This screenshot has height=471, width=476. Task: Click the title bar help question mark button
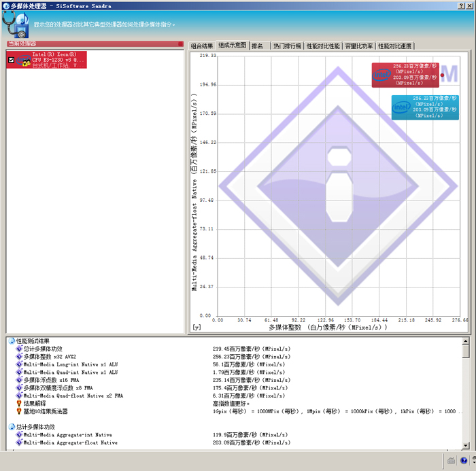pyautogui.click(x=462, y=5)
